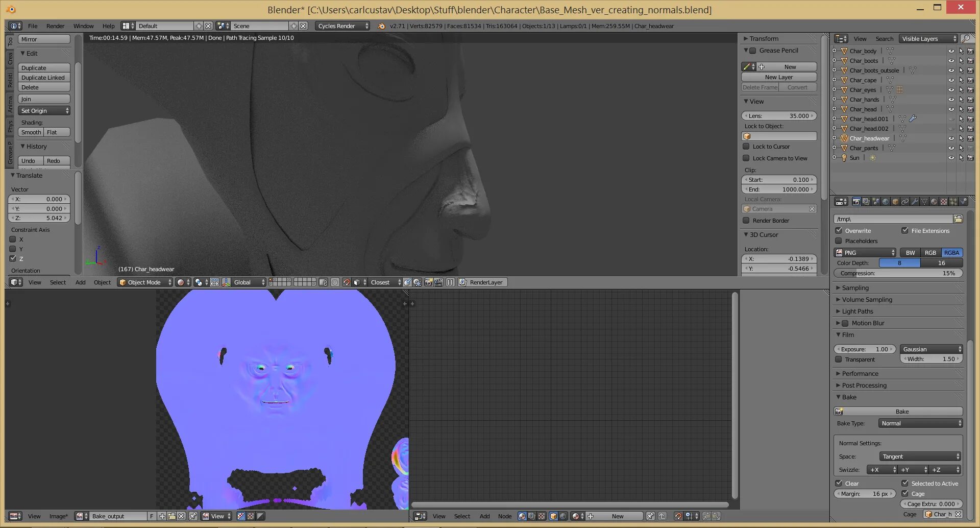Click the Smooth shading button
Screen dimensions: 980x528
31,132
